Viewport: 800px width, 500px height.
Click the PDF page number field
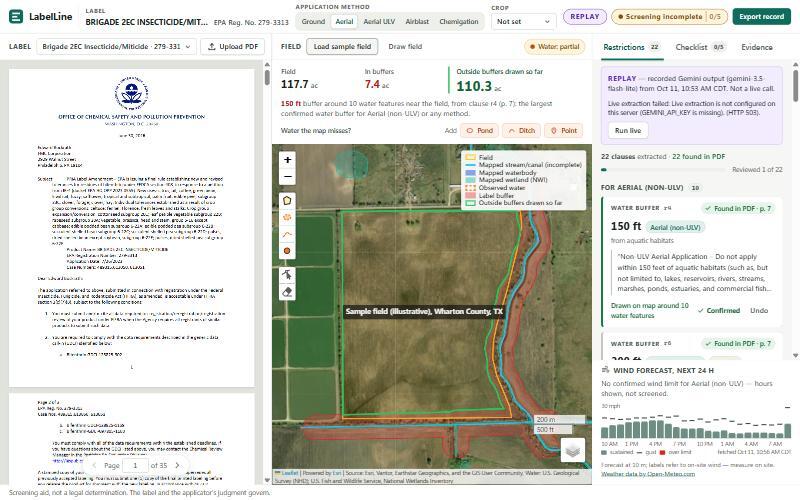[135, 465]
